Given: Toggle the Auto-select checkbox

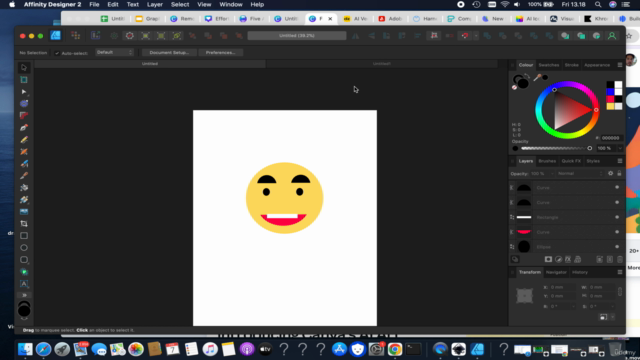Looking at the screenshot, I should 57,53.
